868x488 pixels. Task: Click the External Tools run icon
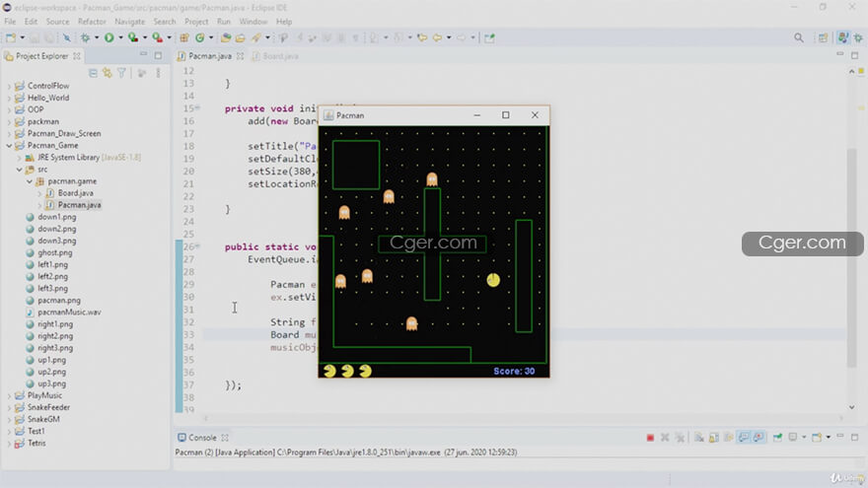click(157, 37)
